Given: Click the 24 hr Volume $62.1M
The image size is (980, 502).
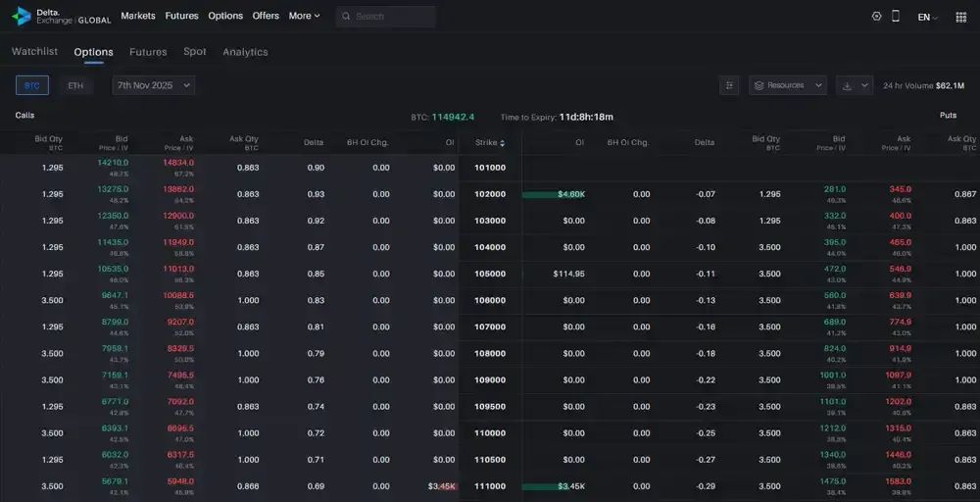Looking at the screenshot, I should click(x=924, y=85).
